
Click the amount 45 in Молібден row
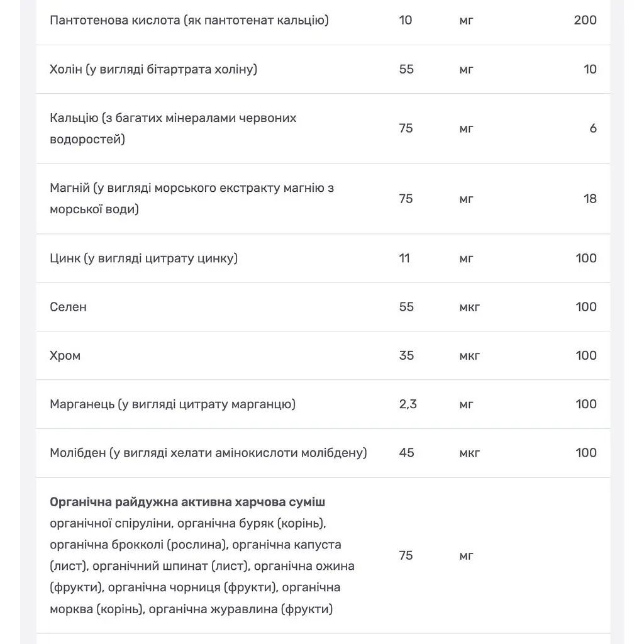point(406,453)
